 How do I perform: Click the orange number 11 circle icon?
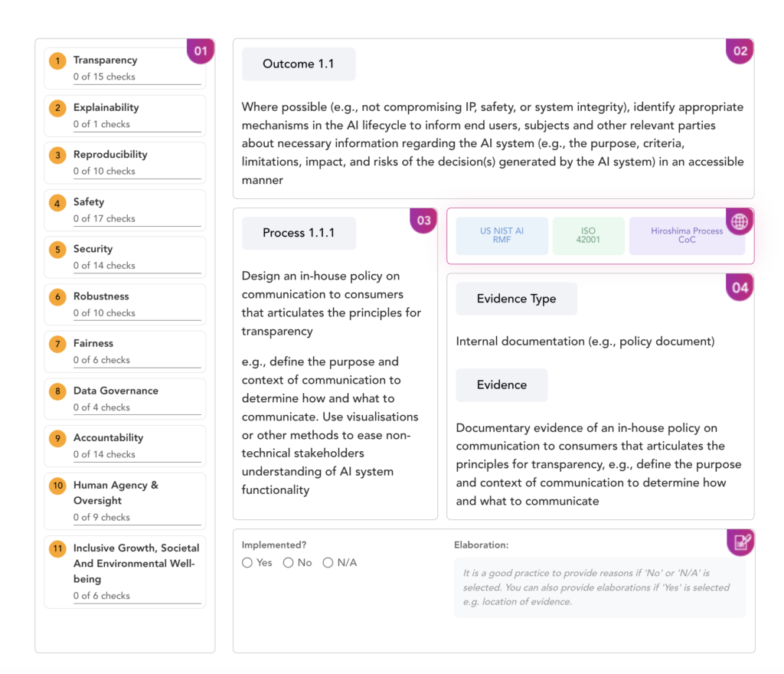tap(57, 548)
